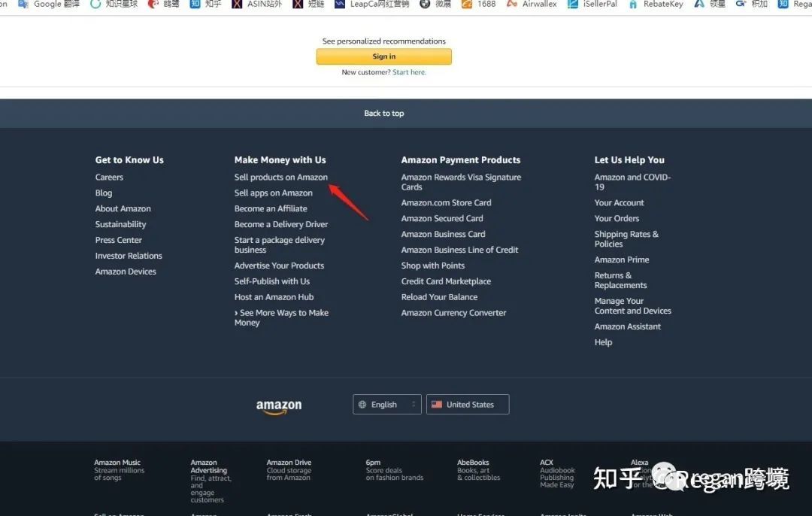Viewport: 812px width, 516px height.
Task: Click Your Account link
Action: (620, 202)
